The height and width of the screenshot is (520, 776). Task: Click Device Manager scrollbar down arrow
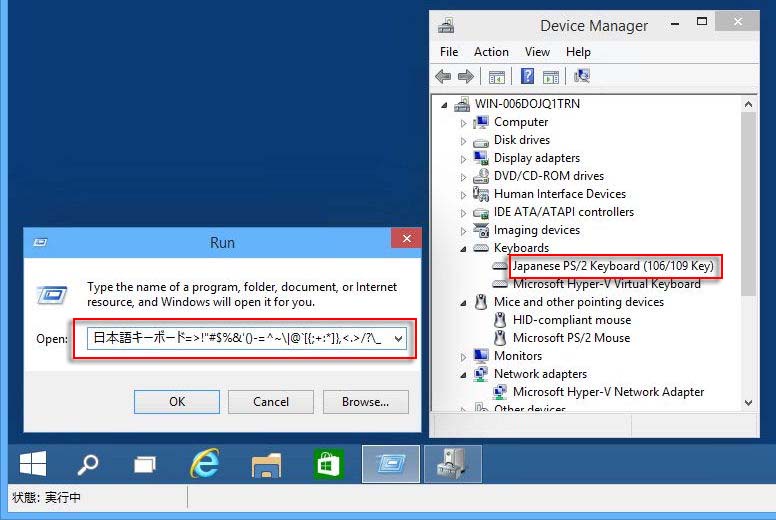[748, 403]
